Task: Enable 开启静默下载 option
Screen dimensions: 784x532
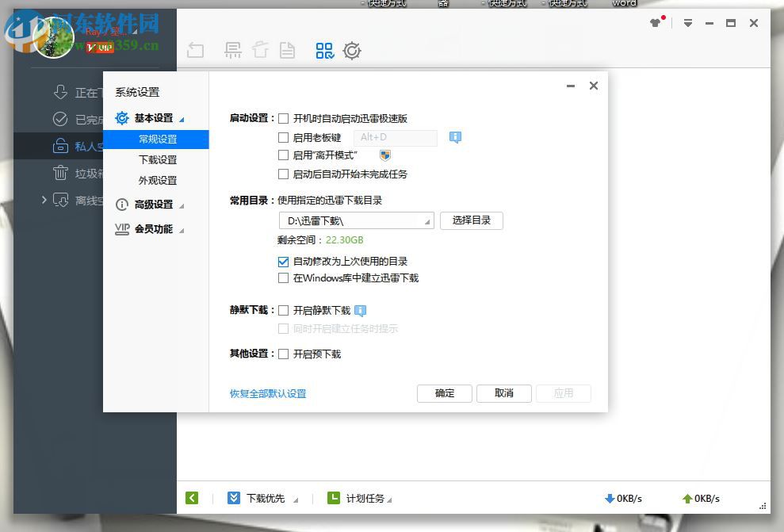Action: [x=283, y=310]
